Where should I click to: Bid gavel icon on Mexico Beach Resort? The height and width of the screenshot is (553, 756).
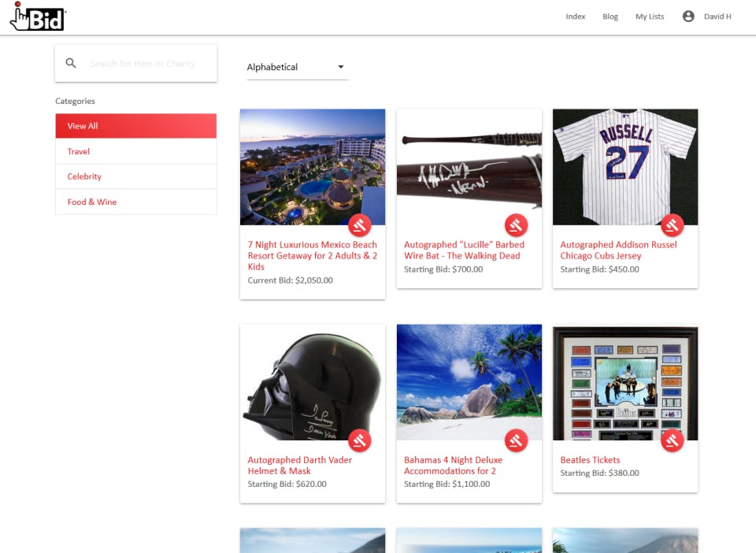click(x=360, y=225)
